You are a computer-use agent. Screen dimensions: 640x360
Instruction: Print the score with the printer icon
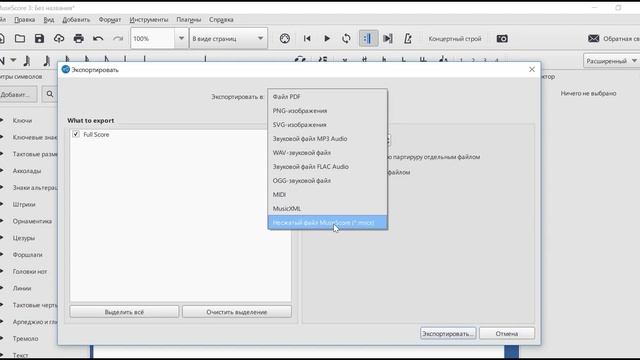78,38
